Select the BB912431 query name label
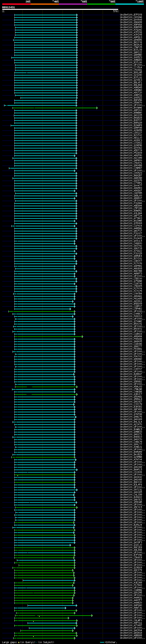Image resolution: width=146 pixels, height=644 pixels. point(8,8)
